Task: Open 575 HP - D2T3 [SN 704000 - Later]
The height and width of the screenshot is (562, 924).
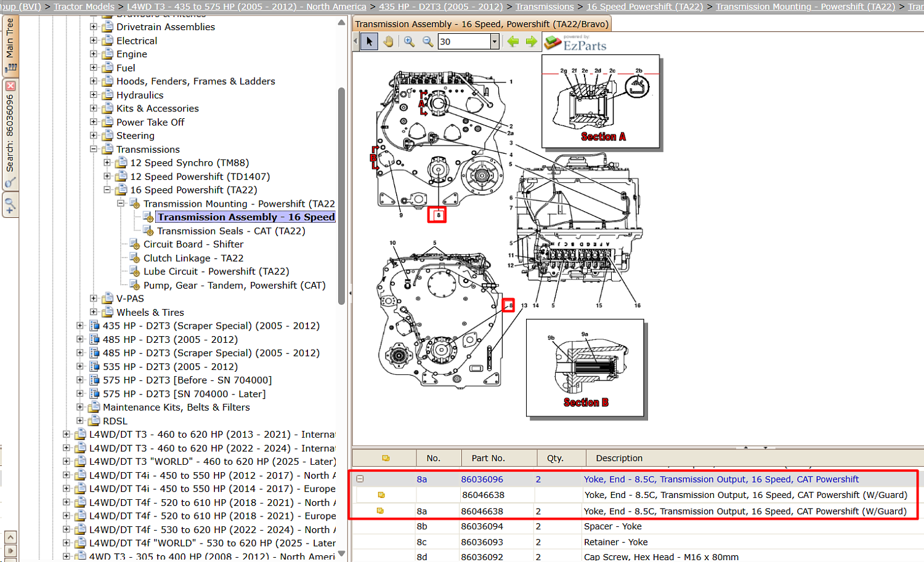Action: pos(184,393)
